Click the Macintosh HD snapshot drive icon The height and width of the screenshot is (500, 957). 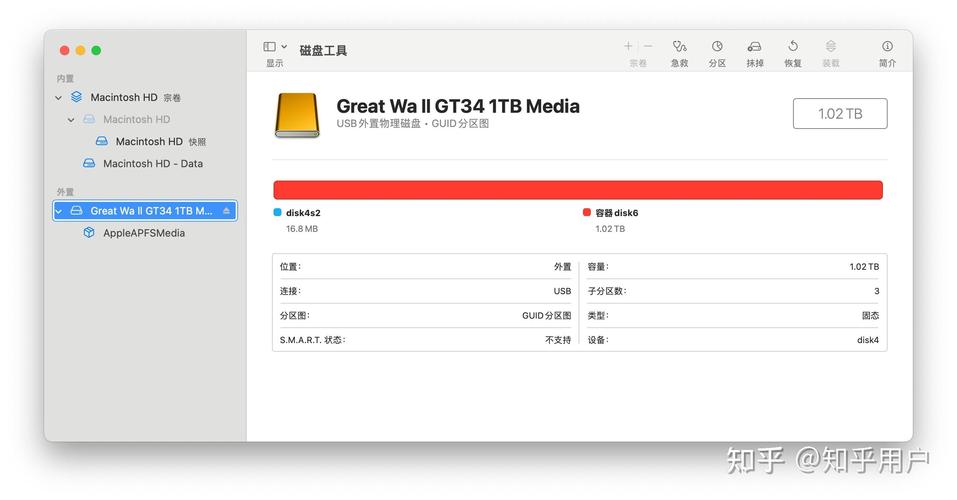pyautogui.click(x=102, y=141)
